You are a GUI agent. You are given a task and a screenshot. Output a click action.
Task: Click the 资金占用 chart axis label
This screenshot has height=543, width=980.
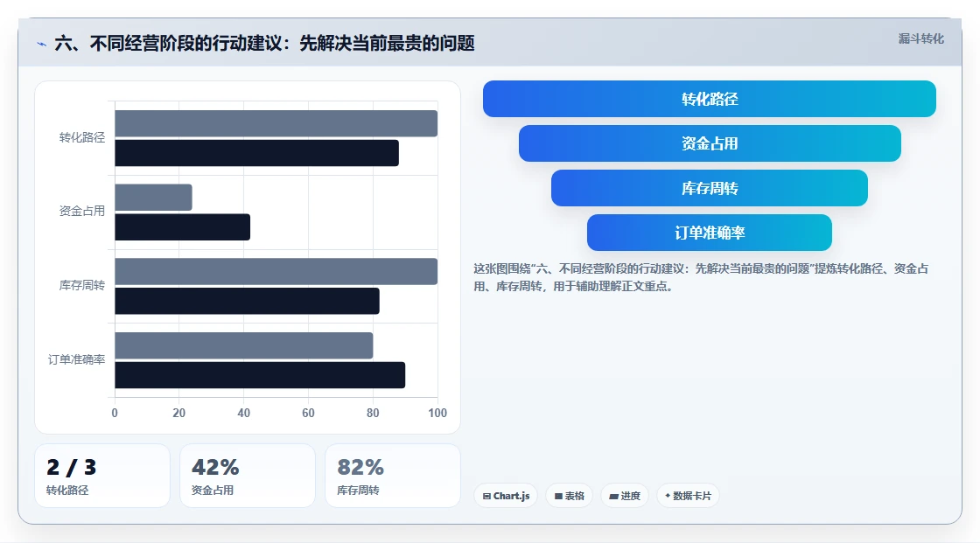point(82,212)
